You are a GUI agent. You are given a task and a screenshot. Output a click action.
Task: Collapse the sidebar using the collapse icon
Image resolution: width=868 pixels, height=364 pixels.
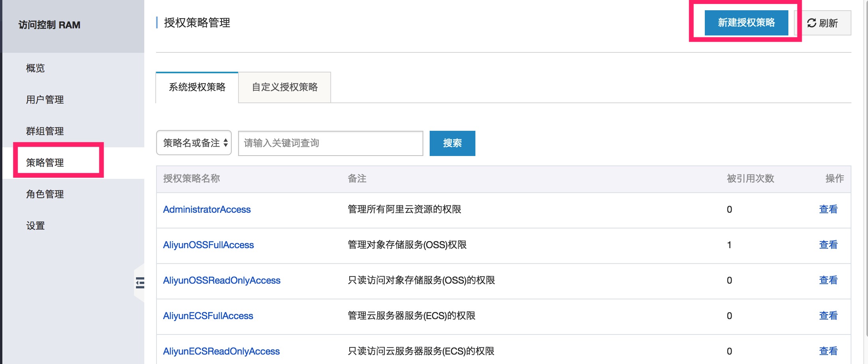(x=140, y=282)
